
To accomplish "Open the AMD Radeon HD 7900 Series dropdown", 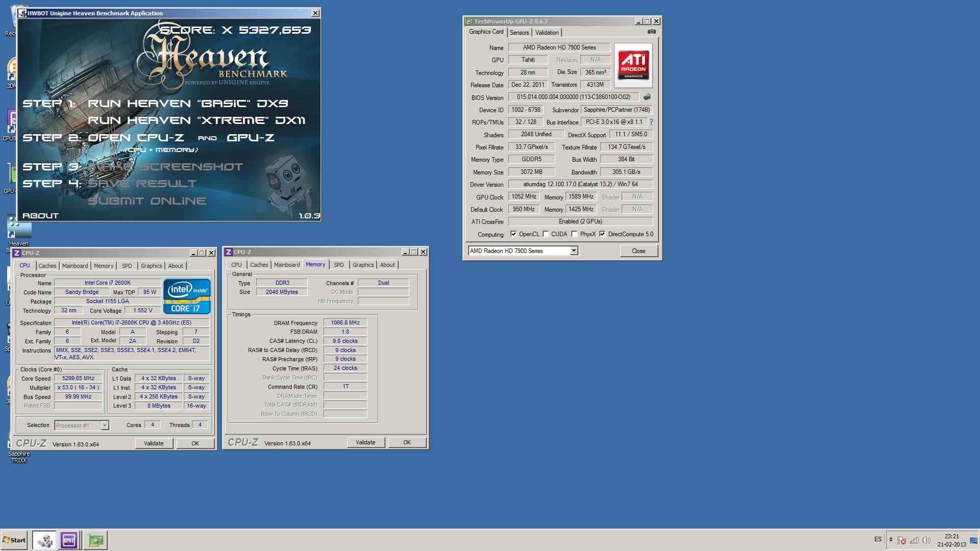I will (574, 251).
